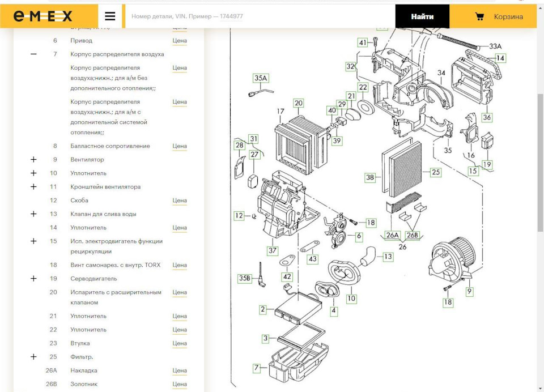Open Цена for item 26B Золотник
The image size is (544, 392).
(180, 384)
